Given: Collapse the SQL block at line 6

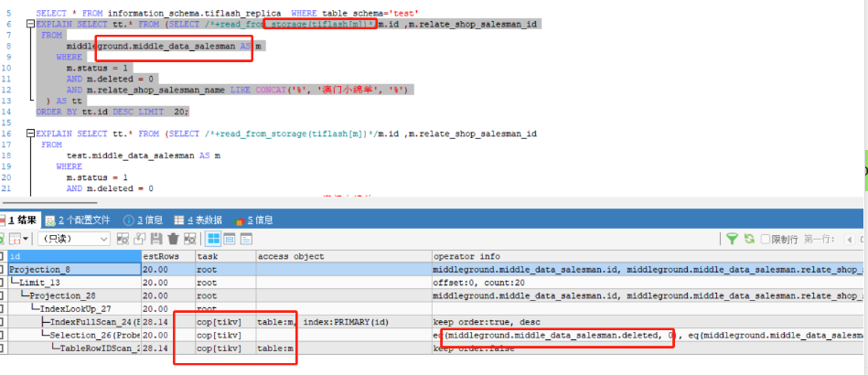Looking at the screenshot, I should click(x=30, y=24).
